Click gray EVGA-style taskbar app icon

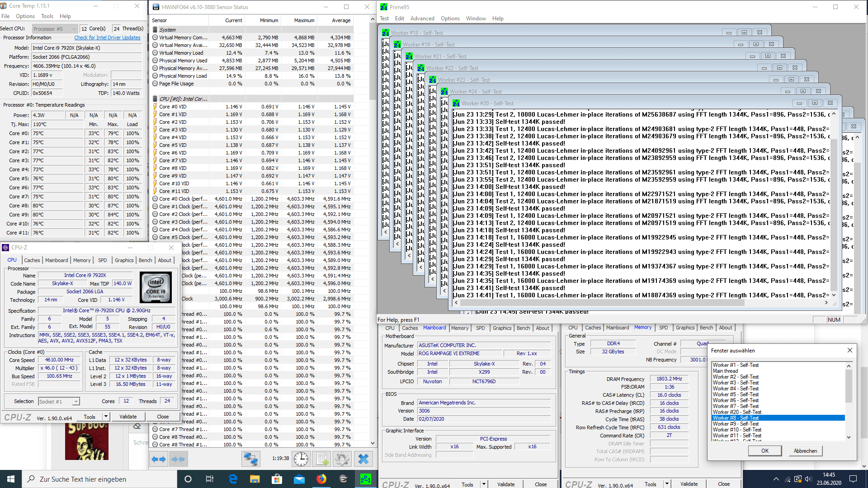point(344,479)
